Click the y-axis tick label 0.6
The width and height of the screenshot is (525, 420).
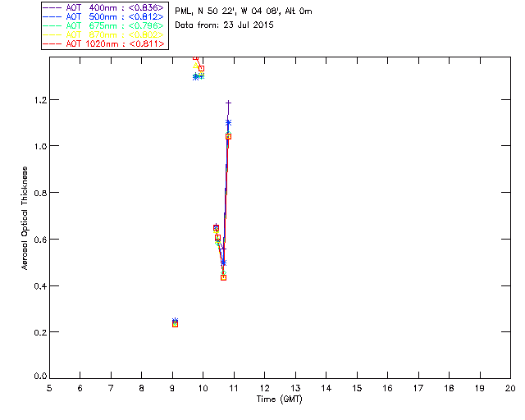click(x=40, y=240)
